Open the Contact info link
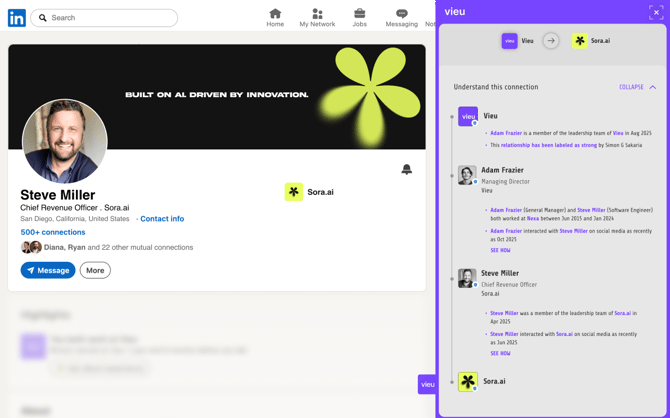The image size is (670, 418). pyautogui.click(x=162, y=219)
